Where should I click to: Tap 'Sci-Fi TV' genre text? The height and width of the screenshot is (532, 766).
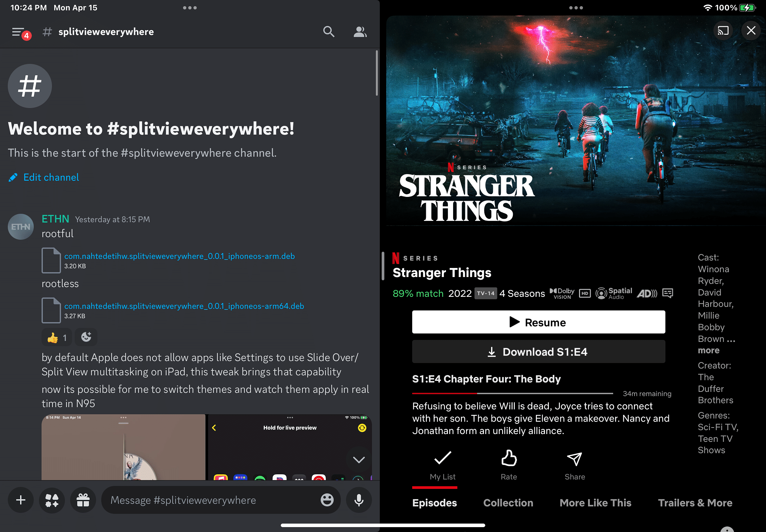pyautogui.click(x=718, y=427)
